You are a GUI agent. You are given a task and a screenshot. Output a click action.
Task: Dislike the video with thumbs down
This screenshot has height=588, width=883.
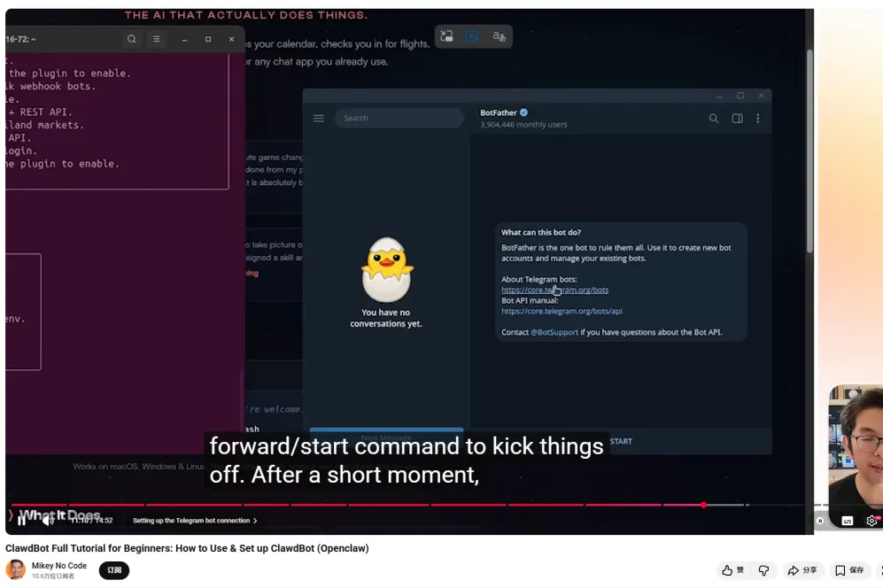763,570
